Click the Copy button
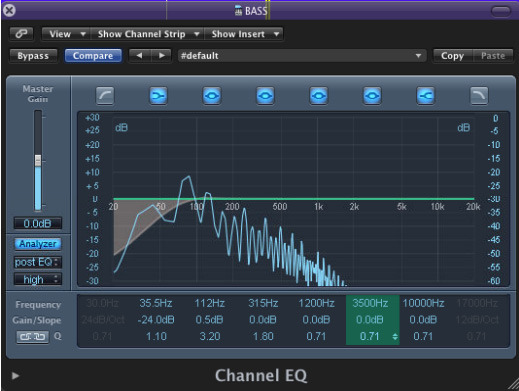Viewport: 519px width, 391px height. pyautogui.click(x=453, y=56)
